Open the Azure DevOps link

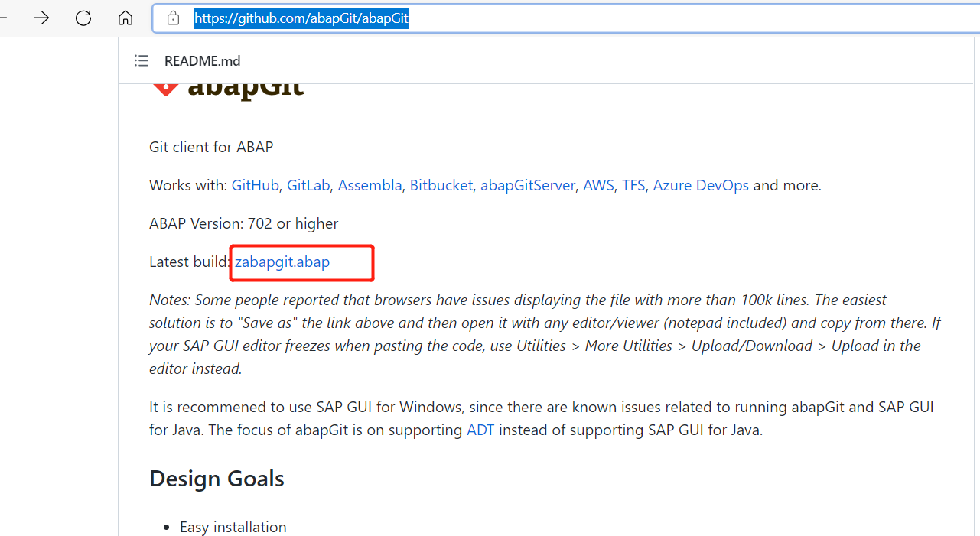[x=701, y=185]
